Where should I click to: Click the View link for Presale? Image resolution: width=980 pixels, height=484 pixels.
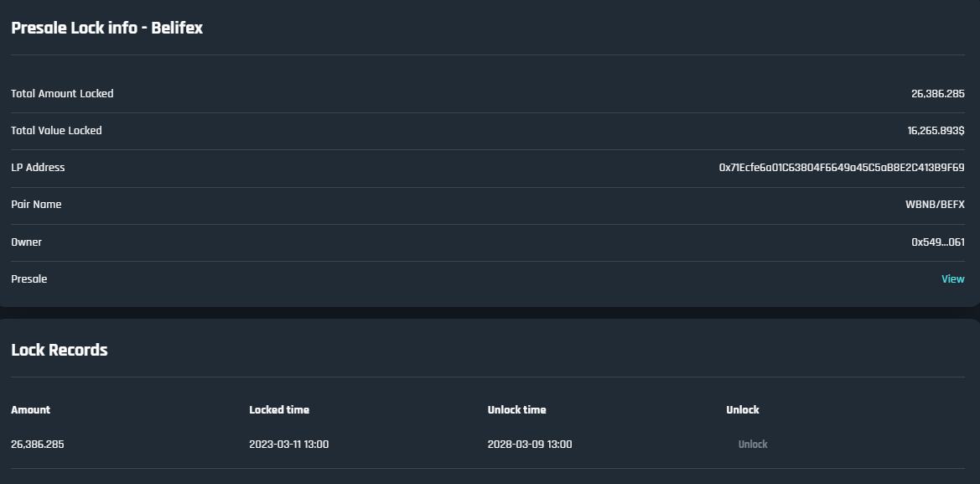coord(952,279)
